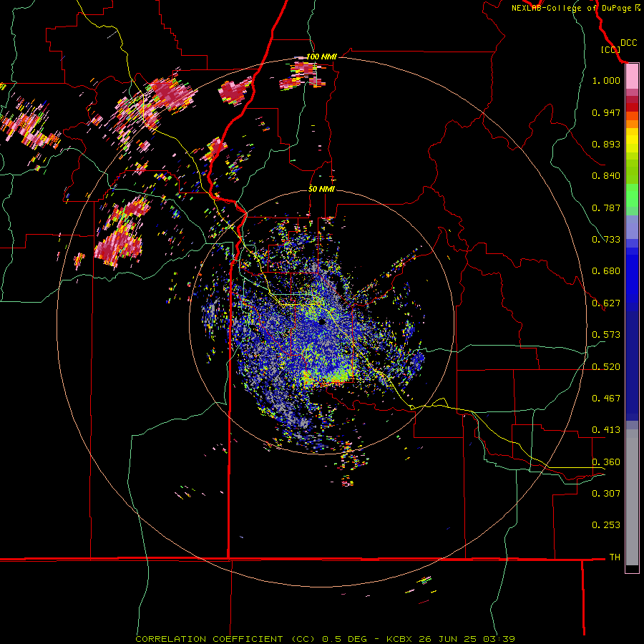The image size is (644, 644).
Task: Click the 100 NMI range ring label
Action: click(x=321, y=57)
